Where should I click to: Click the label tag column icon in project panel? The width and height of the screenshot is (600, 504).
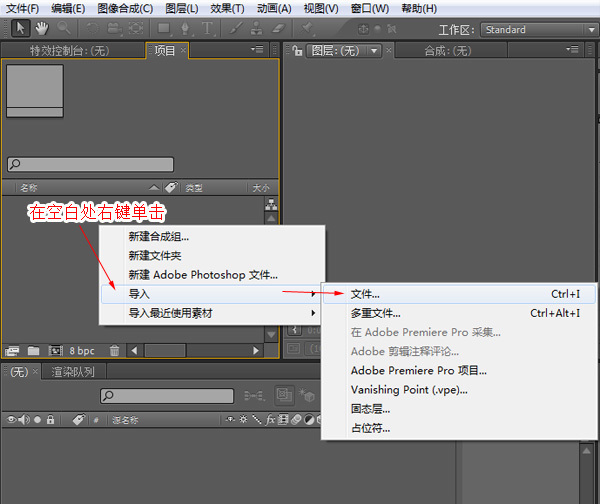click(171, 187)
